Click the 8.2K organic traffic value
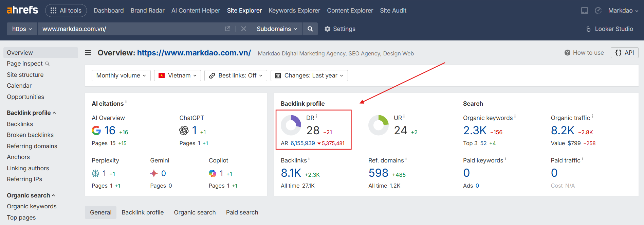This screenshot has height=225, width=644. coord(563,131)
